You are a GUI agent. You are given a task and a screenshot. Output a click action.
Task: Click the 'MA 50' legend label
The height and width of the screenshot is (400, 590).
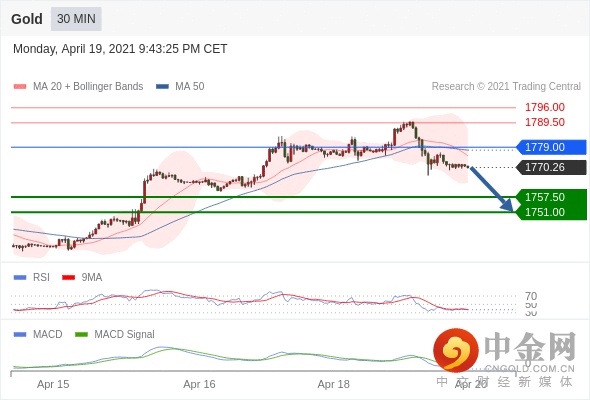[190, 87]
